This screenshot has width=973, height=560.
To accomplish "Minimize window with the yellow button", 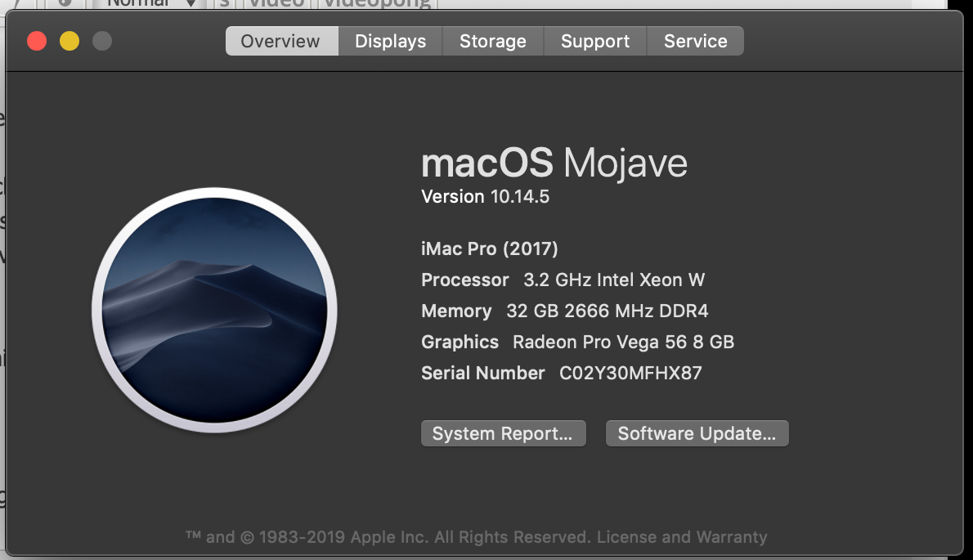I will pos(69,41).
